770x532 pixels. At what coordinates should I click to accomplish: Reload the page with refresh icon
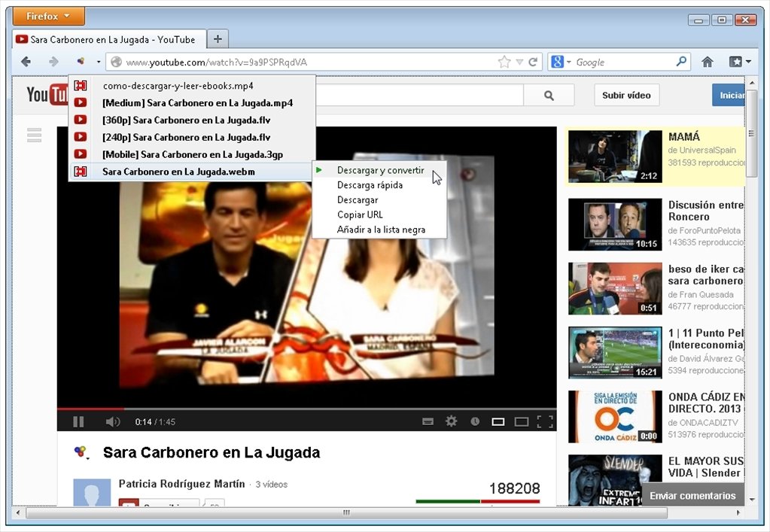click(x=533, y=62)
